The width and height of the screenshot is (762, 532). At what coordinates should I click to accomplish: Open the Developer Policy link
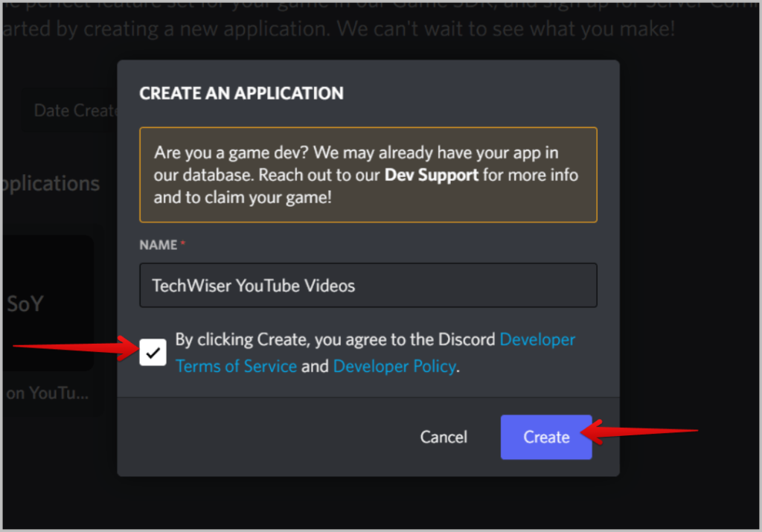click(394, 366)
